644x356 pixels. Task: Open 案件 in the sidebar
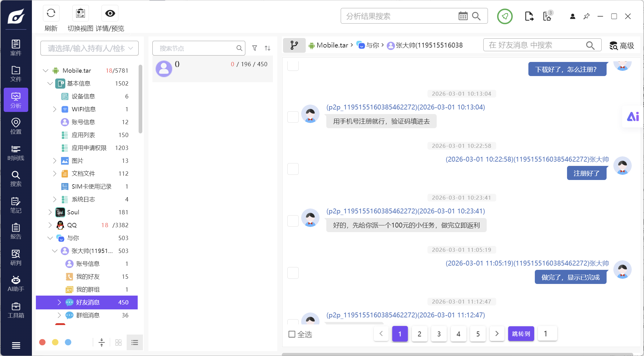click(16, 48)
